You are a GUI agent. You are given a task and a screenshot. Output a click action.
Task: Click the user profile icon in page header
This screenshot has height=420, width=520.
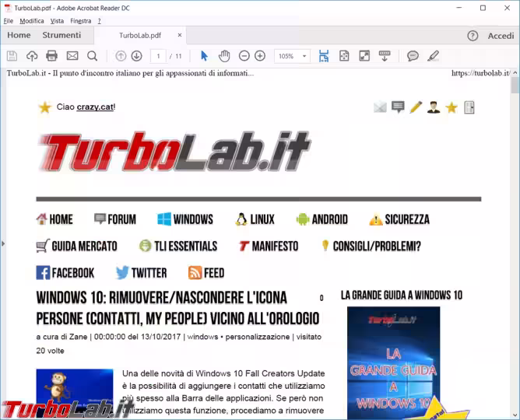click(x=434, y=107)
